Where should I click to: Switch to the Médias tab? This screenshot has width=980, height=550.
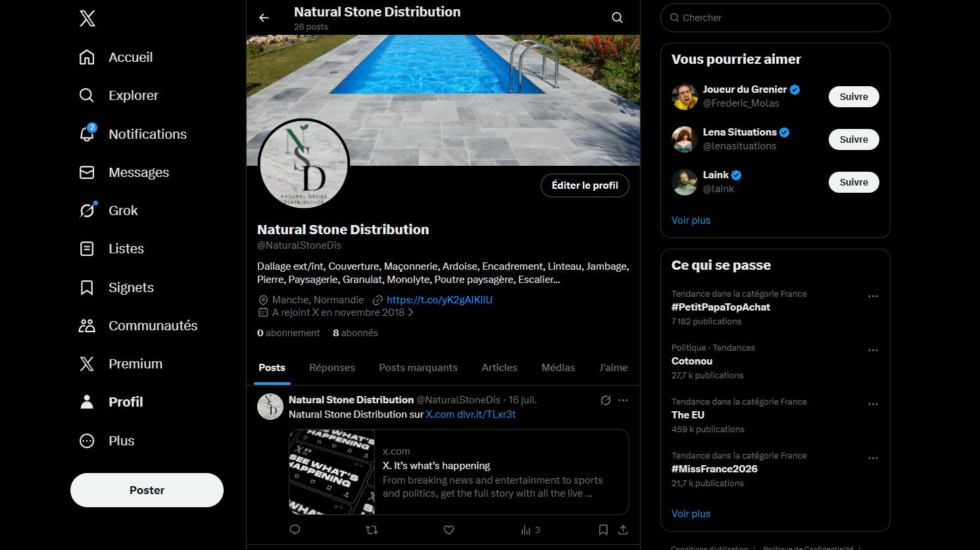point(558,368)
